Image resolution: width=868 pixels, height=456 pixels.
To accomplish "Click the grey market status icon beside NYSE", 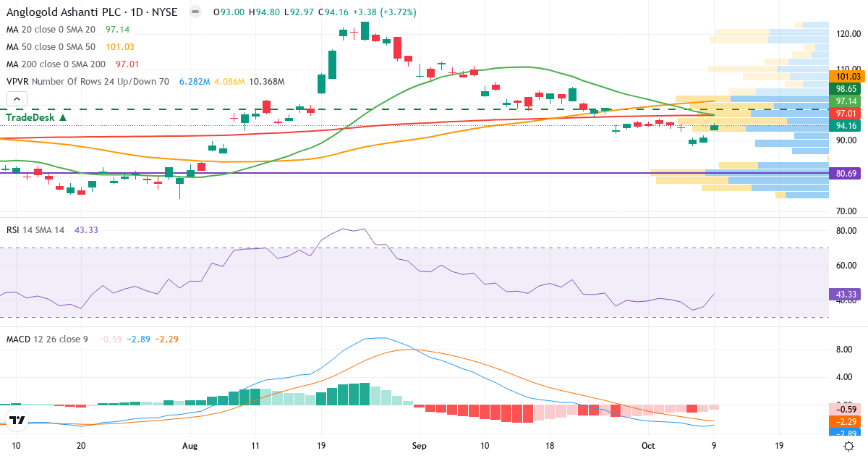I will point(194,12).
